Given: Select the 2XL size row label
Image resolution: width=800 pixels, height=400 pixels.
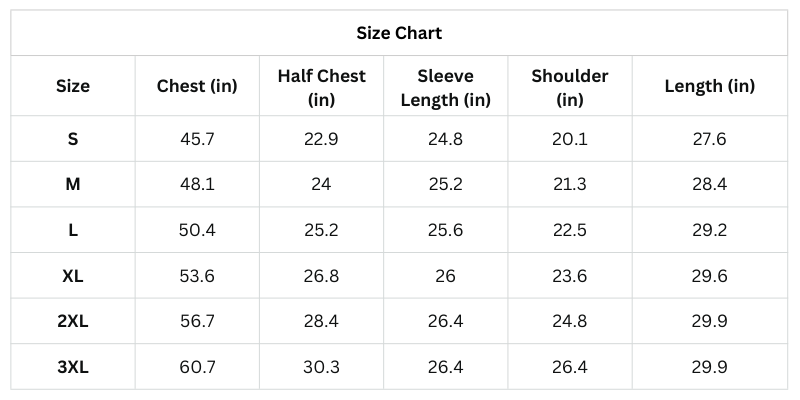Looking at the screenshot, I should (x=73, y=321).
